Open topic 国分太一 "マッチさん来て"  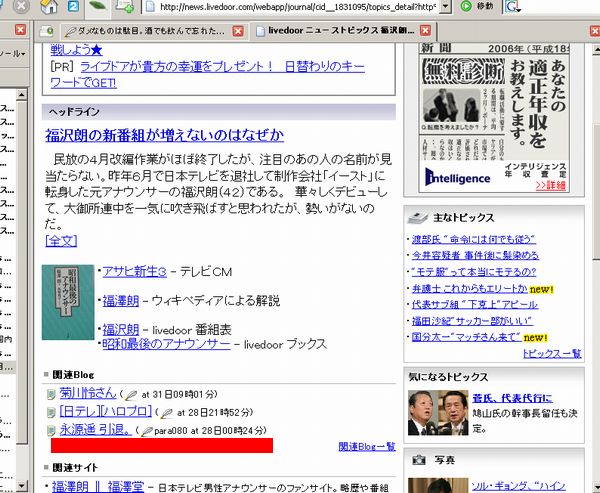click(x=466, y=337)
